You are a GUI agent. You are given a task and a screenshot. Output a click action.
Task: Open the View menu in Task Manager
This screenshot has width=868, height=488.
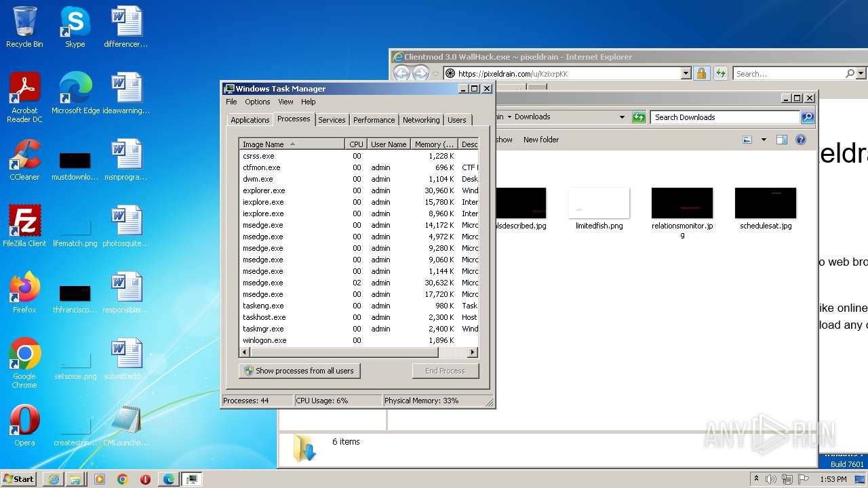pos(285,102)
